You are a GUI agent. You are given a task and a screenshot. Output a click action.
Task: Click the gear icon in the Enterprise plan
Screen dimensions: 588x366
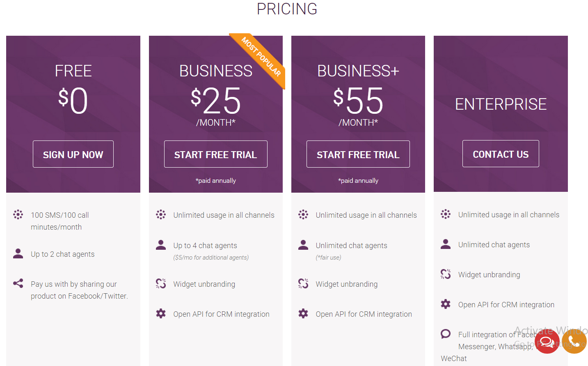446,304
